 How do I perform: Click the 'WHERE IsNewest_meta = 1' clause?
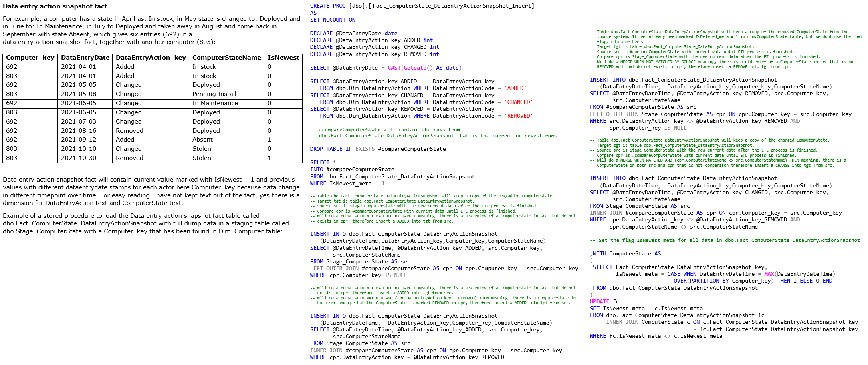tap(347, 184)
